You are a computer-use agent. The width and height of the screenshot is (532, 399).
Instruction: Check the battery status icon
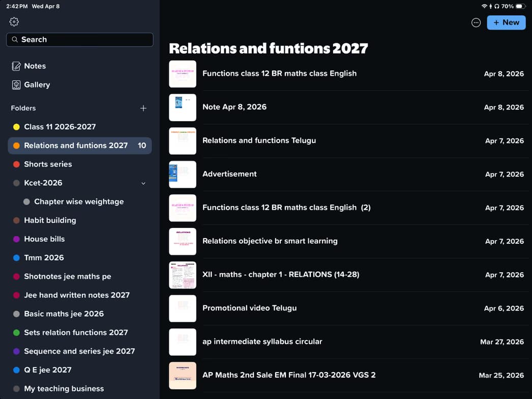(520, 6)
